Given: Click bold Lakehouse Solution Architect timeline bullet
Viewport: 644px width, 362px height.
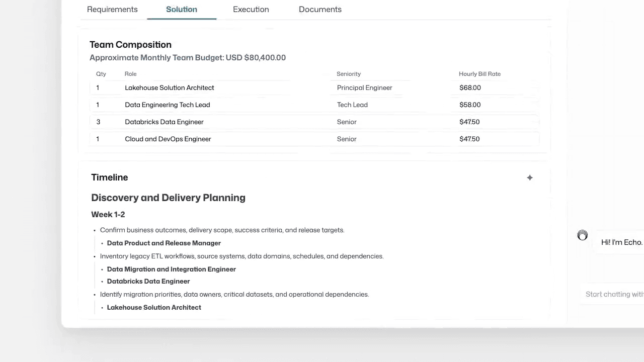Looking at the screenshot, I should point(154,308).
